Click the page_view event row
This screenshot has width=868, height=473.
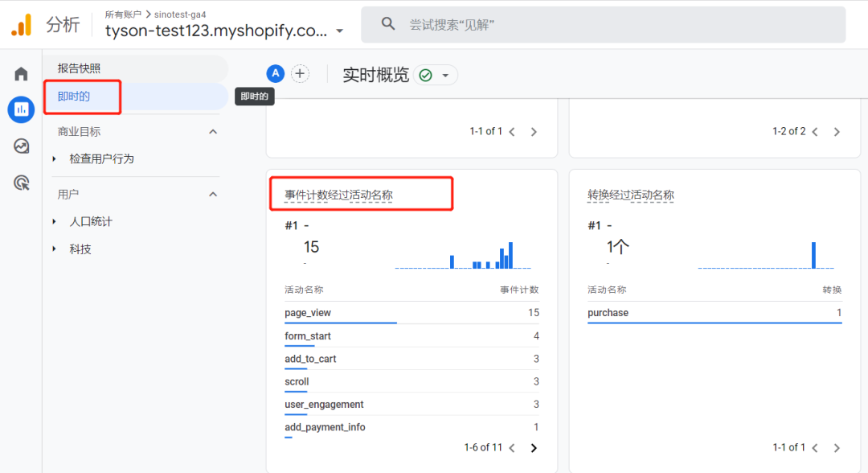(308, 313)
